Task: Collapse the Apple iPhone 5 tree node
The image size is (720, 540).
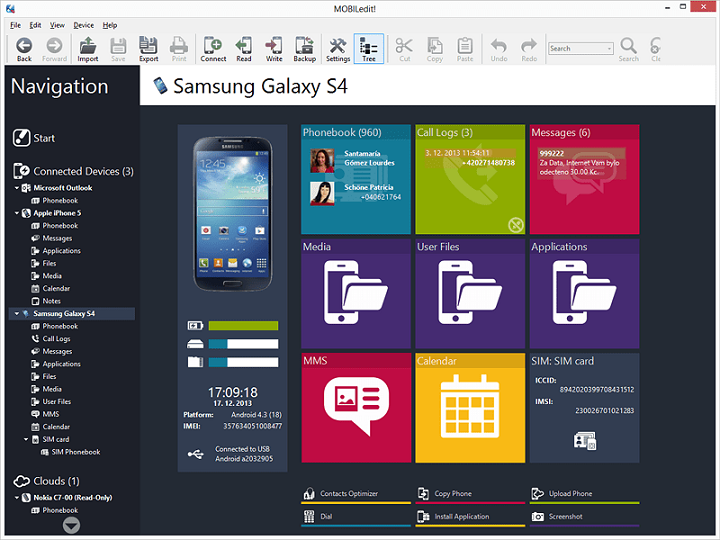Action: coord(17,213)
